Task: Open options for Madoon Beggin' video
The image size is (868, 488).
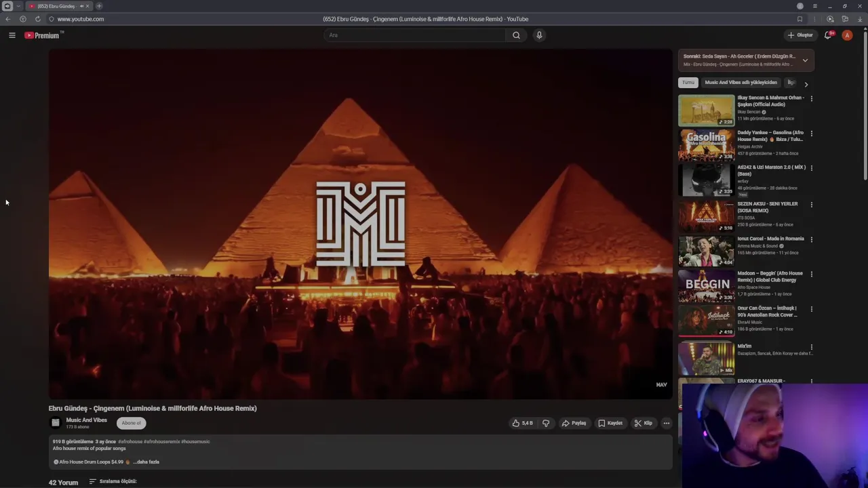Action: [x=811, y=274]
